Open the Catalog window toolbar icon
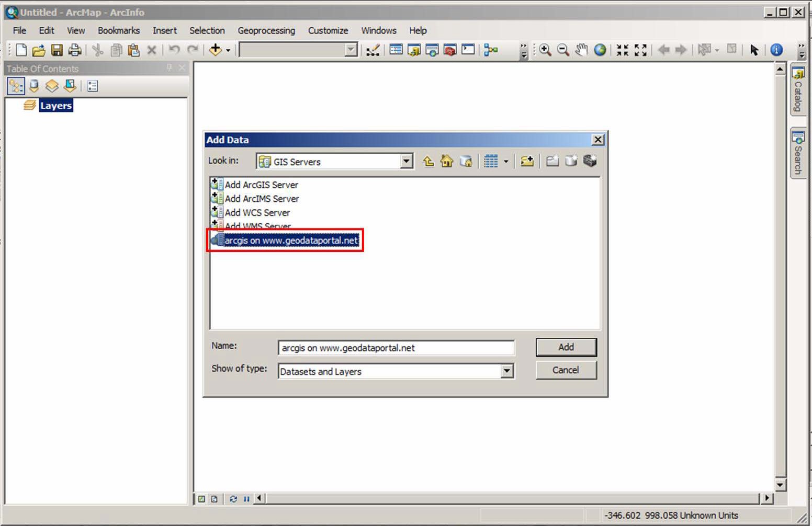This screenshot has width=812, height=526. pos(414,50)
